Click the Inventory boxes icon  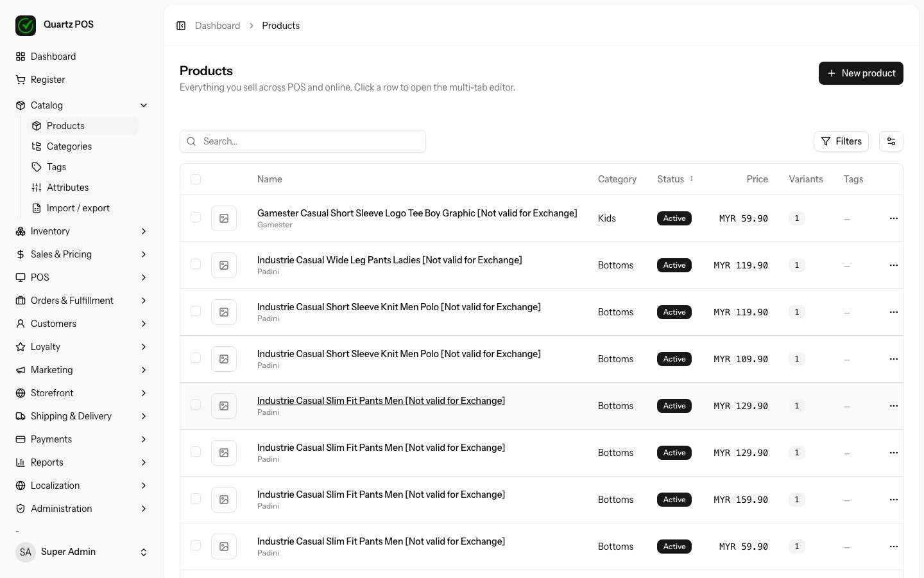pos(21,231)
